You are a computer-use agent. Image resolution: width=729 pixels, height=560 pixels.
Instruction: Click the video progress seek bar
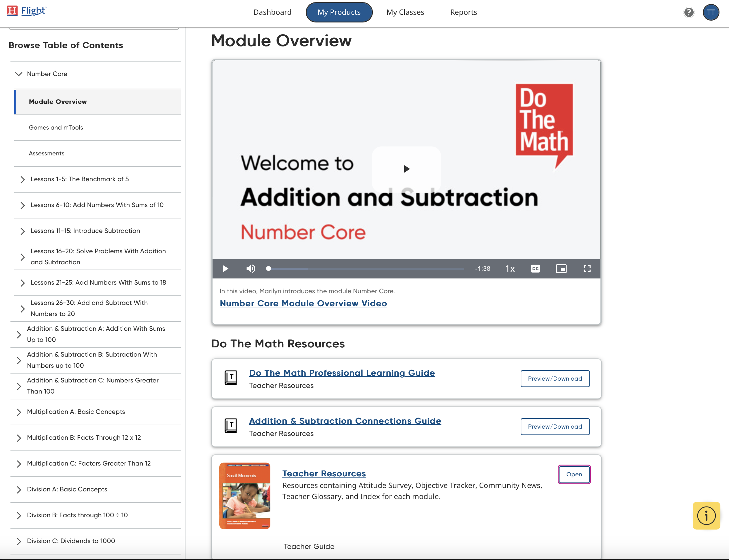point(366,269)
